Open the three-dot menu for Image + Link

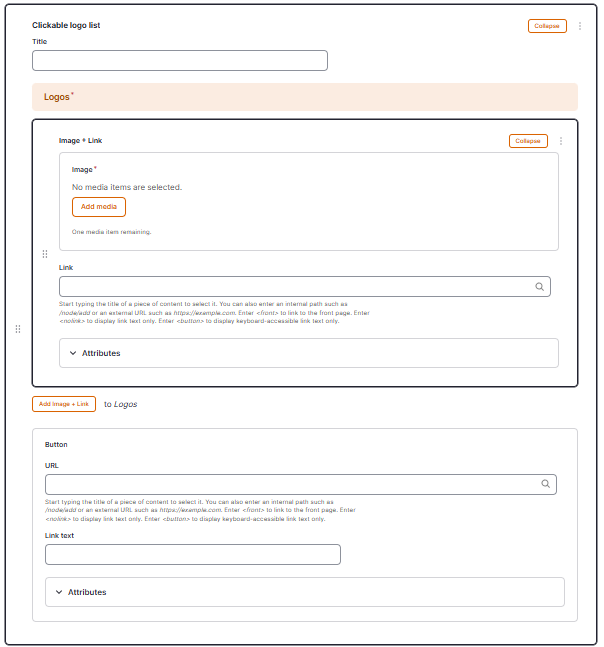click(x=561, y=141)
